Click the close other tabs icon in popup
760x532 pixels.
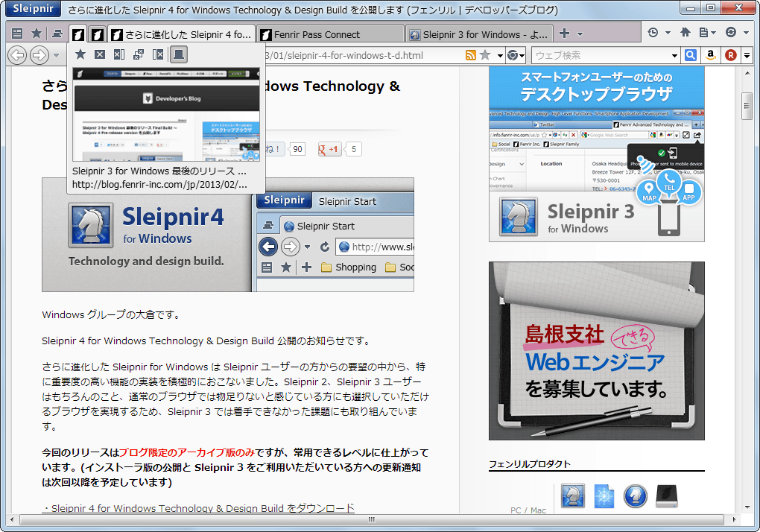pyautogui.click(x=139, y=54)
